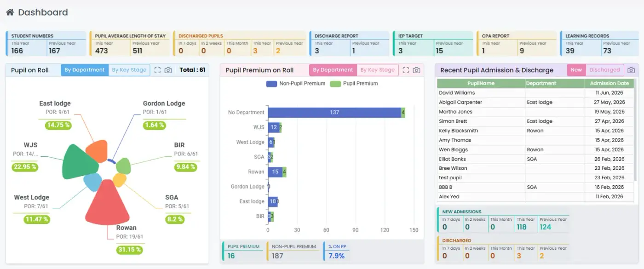Switch to the Discharged pupils list
The image size is (644, 269).
(604, 70)
